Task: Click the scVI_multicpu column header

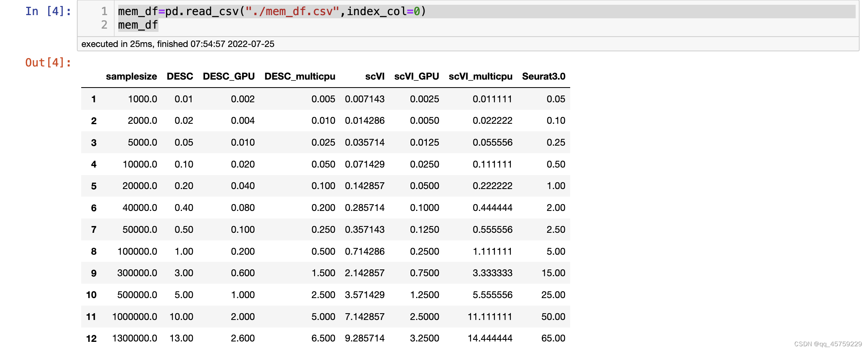Action: tap(481, 76)
